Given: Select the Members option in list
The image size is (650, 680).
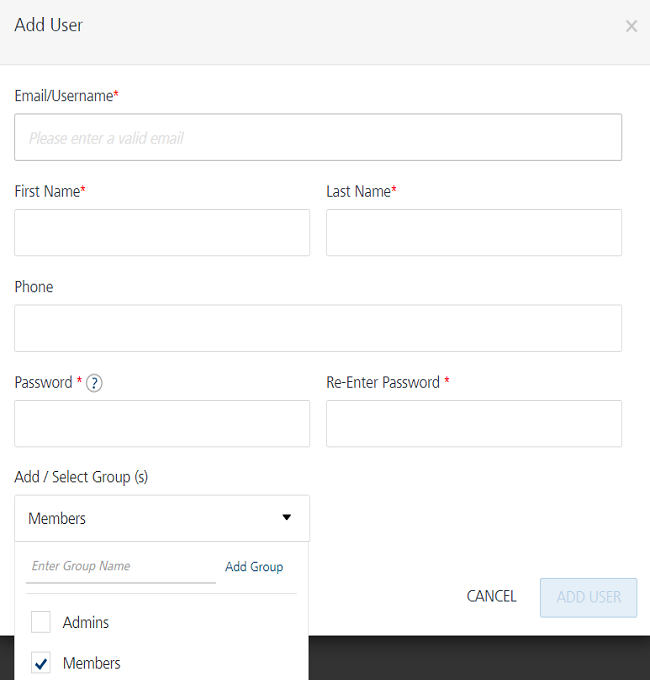Looking at the screenshot, I should point(91,663).
